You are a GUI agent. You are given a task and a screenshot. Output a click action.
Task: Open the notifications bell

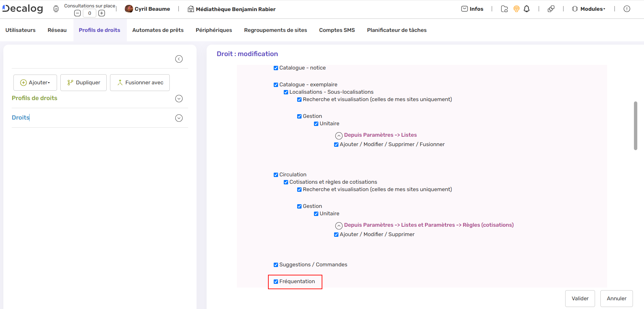point(527,9)
